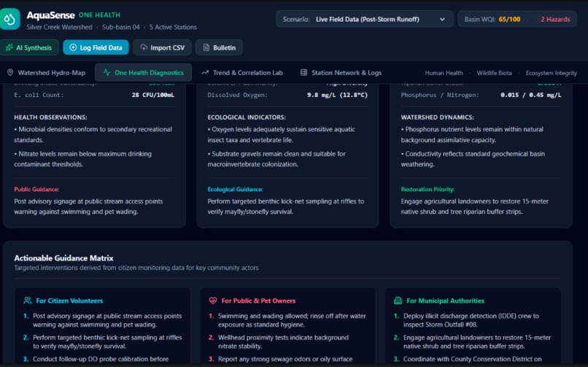Click the table icon of Station Network & Logs
This screenshot has width=588, height=367.
[x=303, y=72]
